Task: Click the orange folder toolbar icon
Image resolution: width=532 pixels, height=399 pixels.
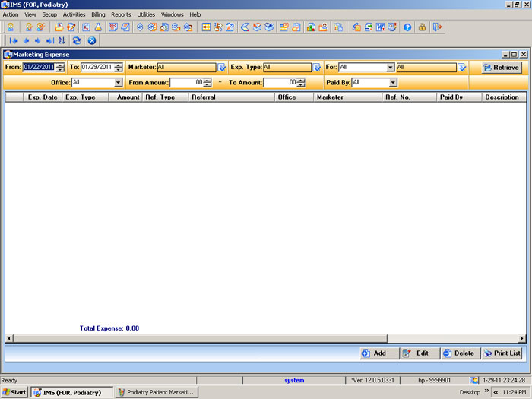Action: [59, 27]
